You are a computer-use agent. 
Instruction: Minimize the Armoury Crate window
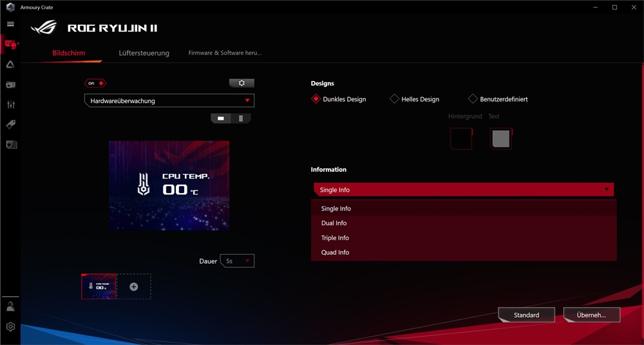(x=596, y=7)
